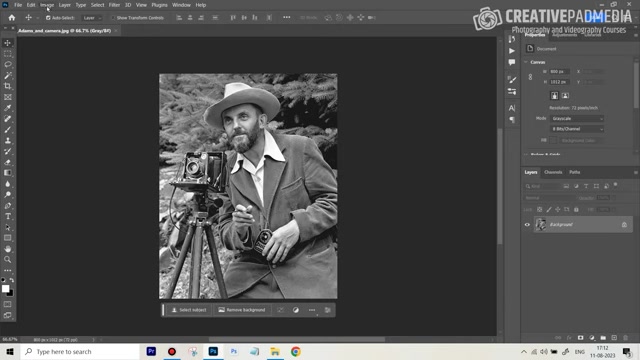This screenshot has width=640, height=360.
Task: Select the Eyedropper tool
Action: tap(8, 108)
